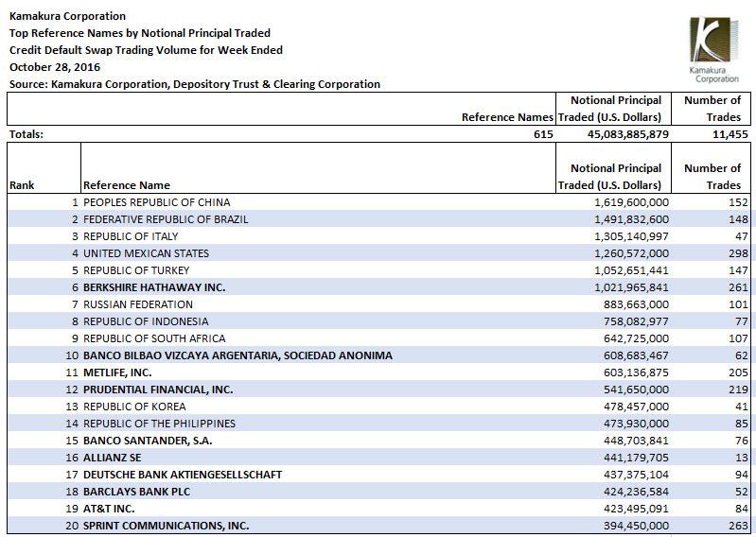The width and height of the screenshot is (756, 537).
Task: Click AT&T's notional value 423,495,091
Action: [x=637, y=509]
